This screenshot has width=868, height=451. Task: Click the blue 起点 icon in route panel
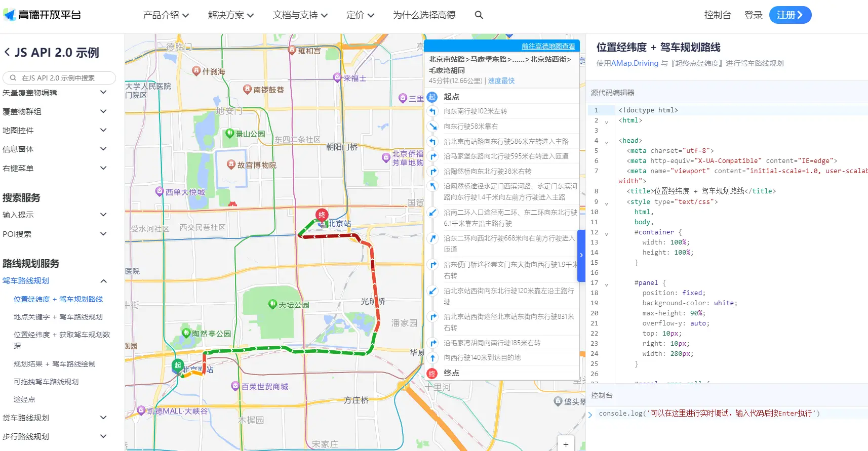tap(432, 97)
